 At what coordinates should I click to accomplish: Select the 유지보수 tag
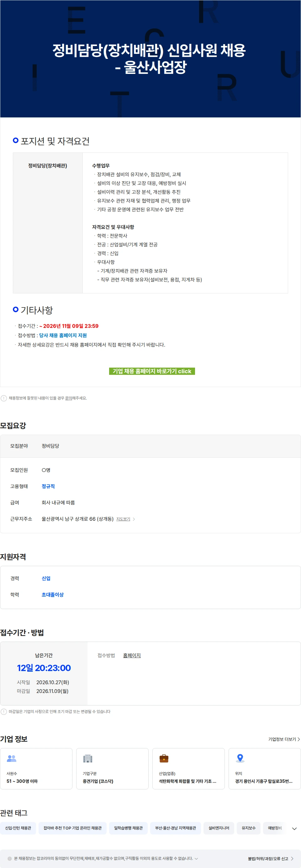(x=249, y=828)
